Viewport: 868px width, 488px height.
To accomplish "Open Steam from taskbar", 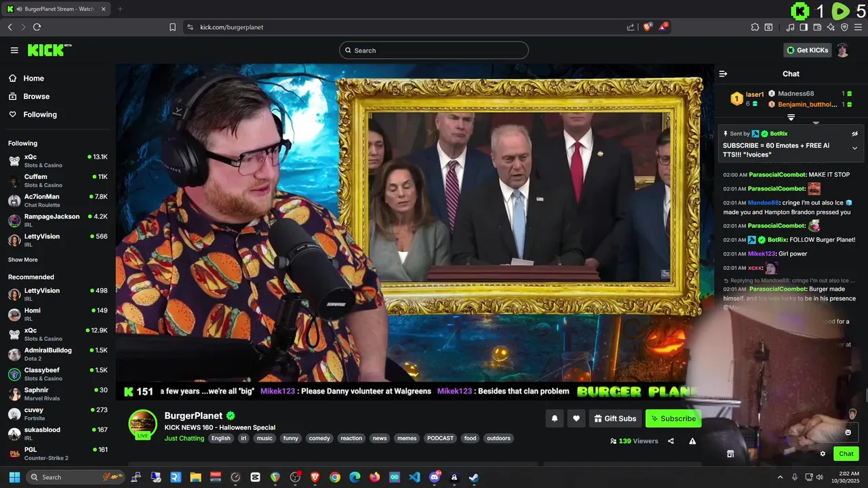I will click(474, 477).
